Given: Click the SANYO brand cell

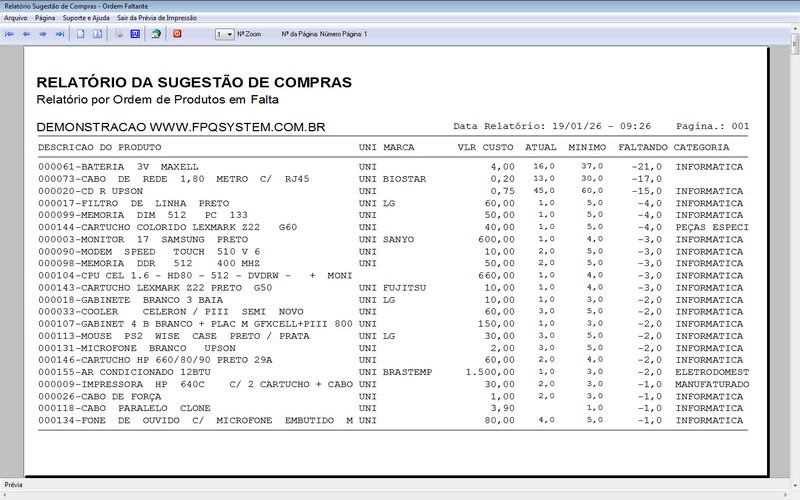Looking at the screenshot, I should [398, 239].
